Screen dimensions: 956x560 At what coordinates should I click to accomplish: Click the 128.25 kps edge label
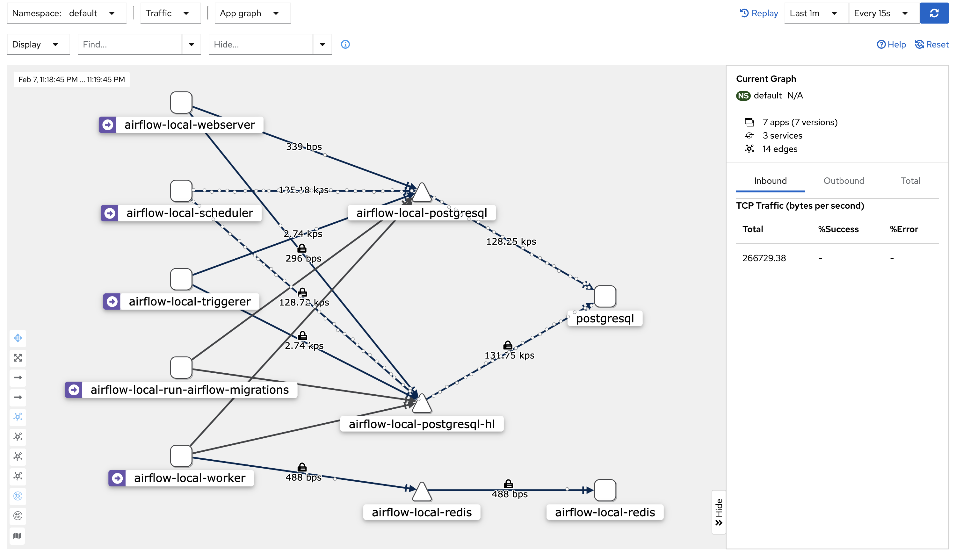tap(511, 241)
